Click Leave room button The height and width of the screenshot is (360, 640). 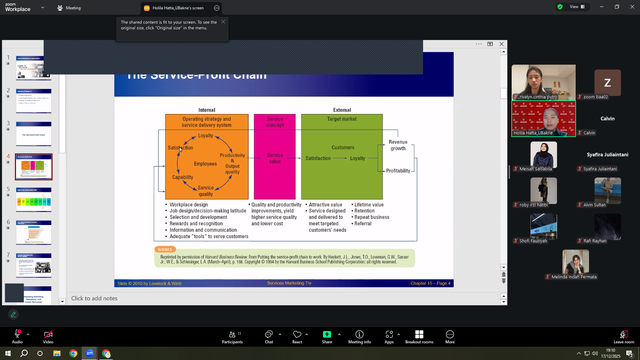pos(624,337)
